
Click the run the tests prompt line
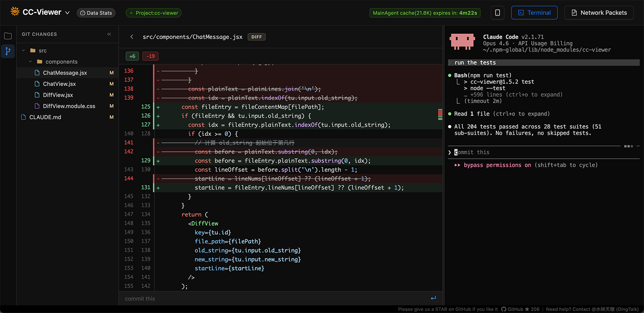point(544,63)
